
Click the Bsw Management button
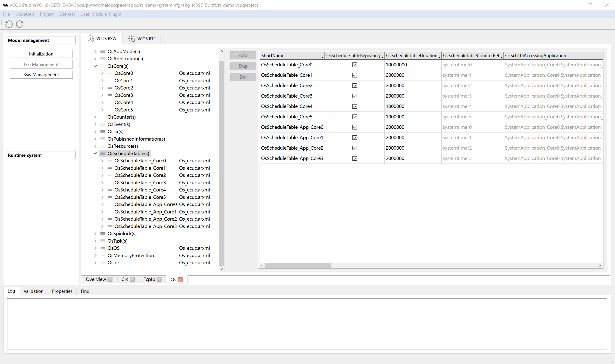click(x=41, y=75)
